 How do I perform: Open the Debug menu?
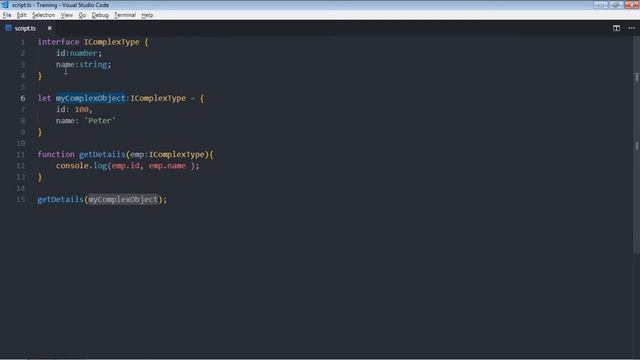(x=100, y=15)
